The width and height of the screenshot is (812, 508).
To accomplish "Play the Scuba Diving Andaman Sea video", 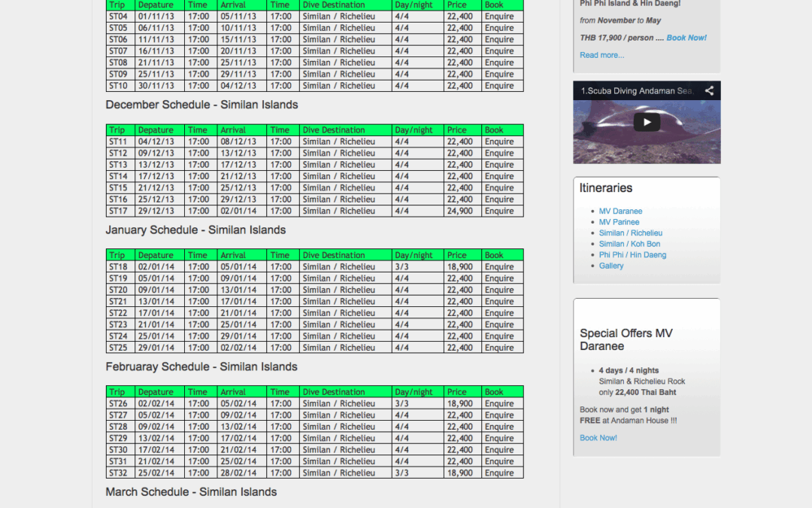I will tap(647, 123).
